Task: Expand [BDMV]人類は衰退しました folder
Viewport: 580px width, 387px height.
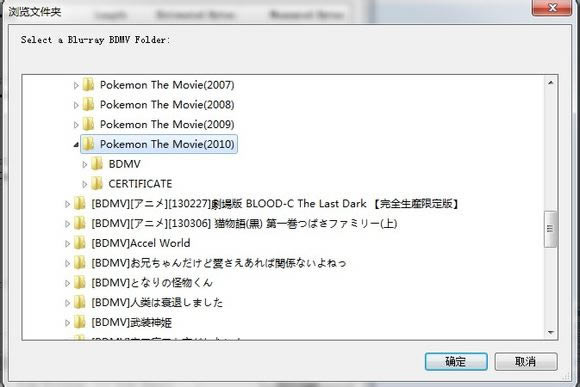Action: click(x=67, y=303)
